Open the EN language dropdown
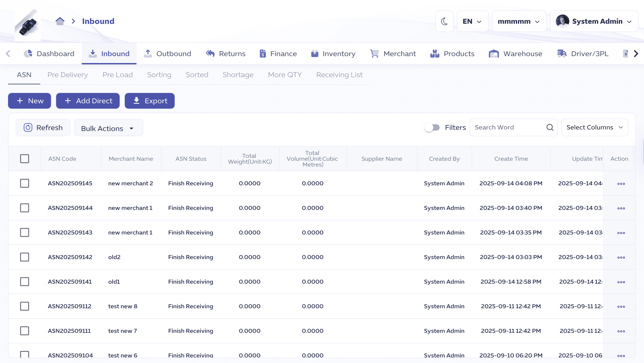 point(472,21)
